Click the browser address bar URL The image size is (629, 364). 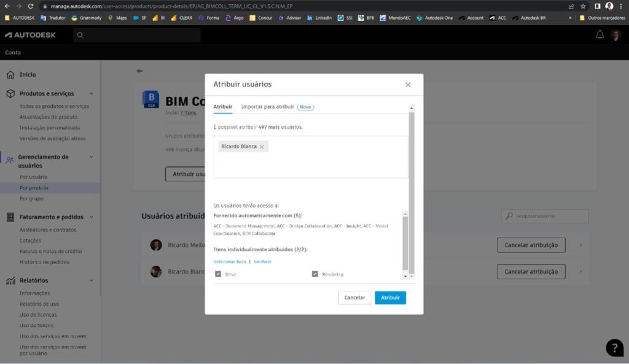[x=172, y=6]
